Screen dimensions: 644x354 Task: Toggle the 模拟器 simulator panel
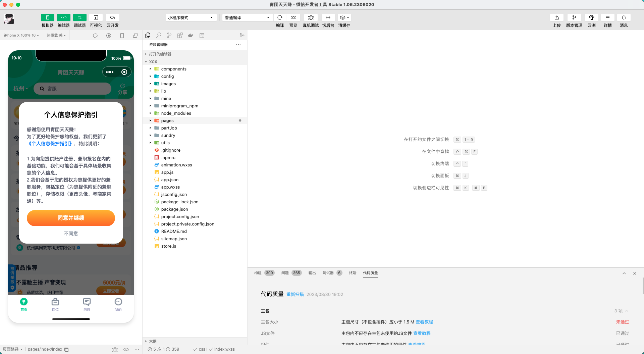coord(47,17)
